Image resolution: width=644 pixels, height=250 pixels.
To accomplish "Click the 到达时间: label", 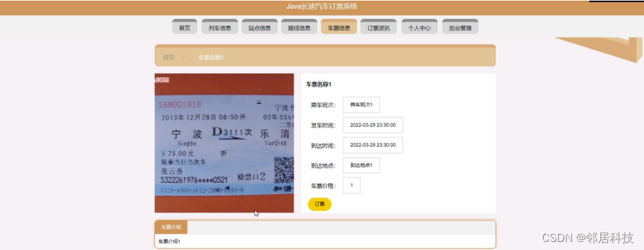I will tap(323, 145).
